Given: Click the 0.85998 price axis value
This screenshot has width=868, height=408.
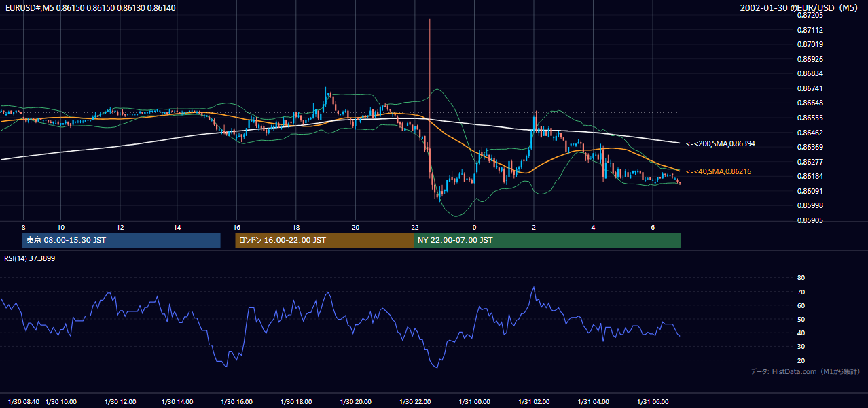Looking at the screenshot, I should [810, 205].
